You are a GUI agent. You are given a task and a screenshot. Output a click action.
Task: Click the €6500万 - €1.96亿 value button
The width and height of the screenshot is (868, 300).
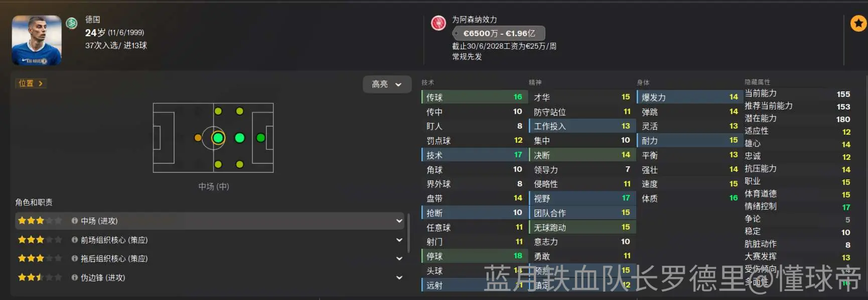(x=499, y=34)
